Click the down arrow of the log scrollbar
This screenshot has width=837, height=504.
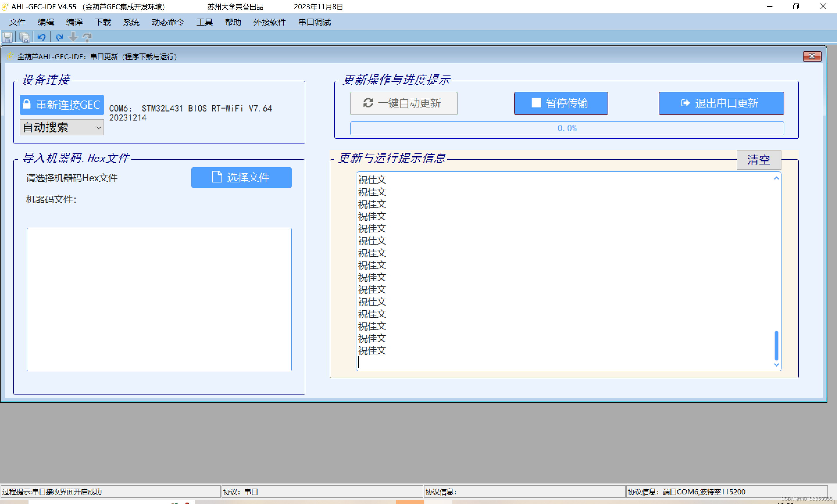776,365
